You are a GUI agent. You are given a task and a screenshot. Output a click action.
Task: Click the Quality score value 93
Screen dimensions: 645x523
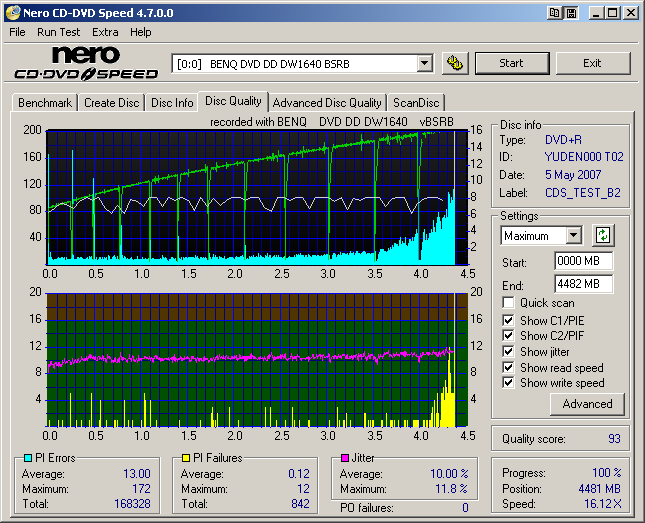pyautogui.click(x=614, y=439)
